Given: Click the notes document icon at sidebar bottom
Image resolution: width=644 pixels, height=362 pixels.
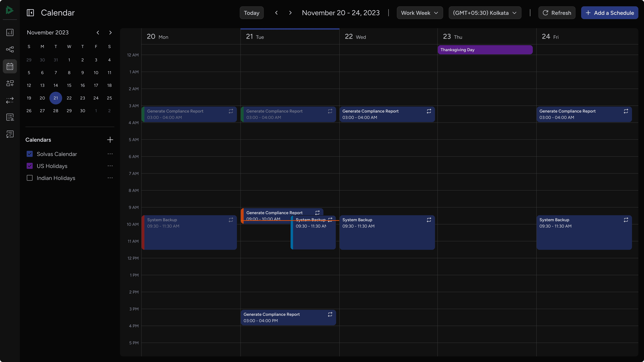Looking at the screenshot, I should [10, 134].
